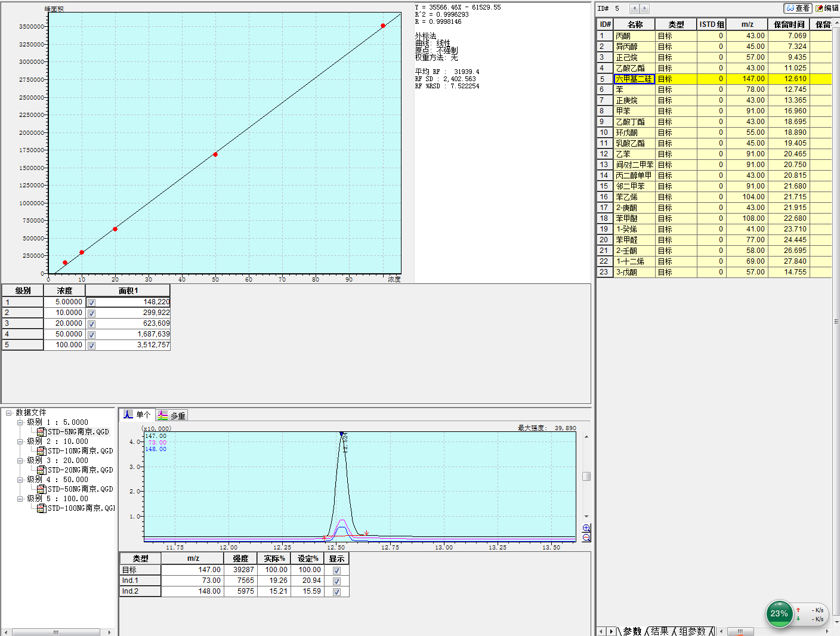Collapse tree node 级别 3 : 20.000

[x=20, y=460]
